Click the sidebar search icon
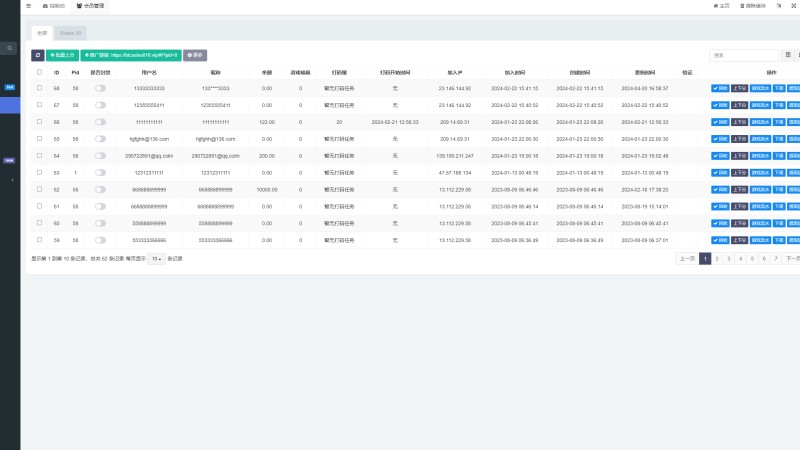The image size is (800, 450). tap(9, 48)
